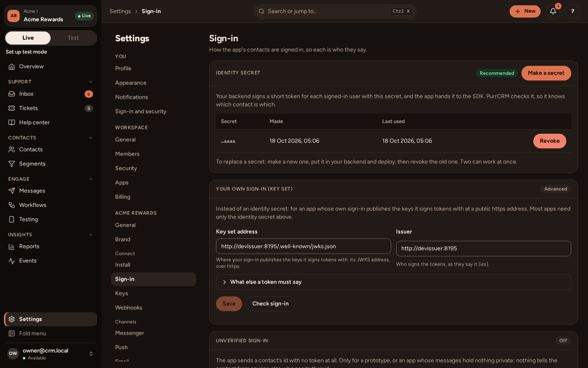The image size is (588, 368).
Task: Collapse the Insights sidebar section
Action: coord(91,235)
